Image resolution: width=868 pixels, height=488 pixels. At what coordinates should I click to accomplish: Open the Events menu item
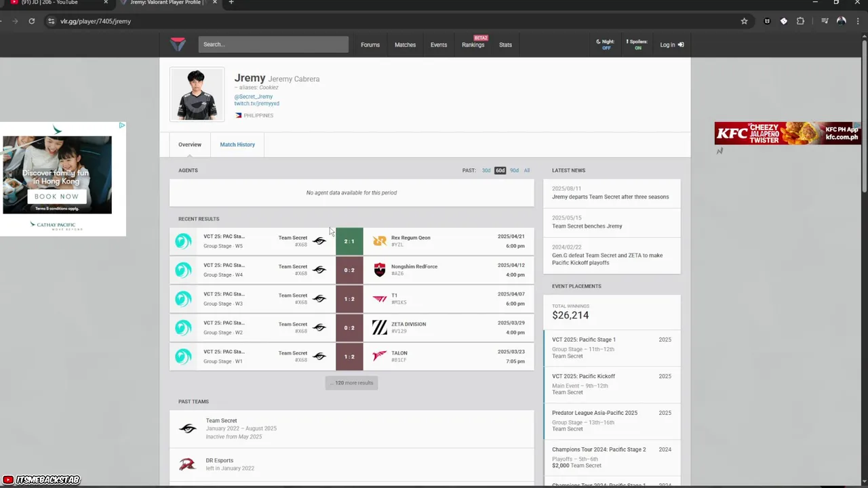pos(439,45)
